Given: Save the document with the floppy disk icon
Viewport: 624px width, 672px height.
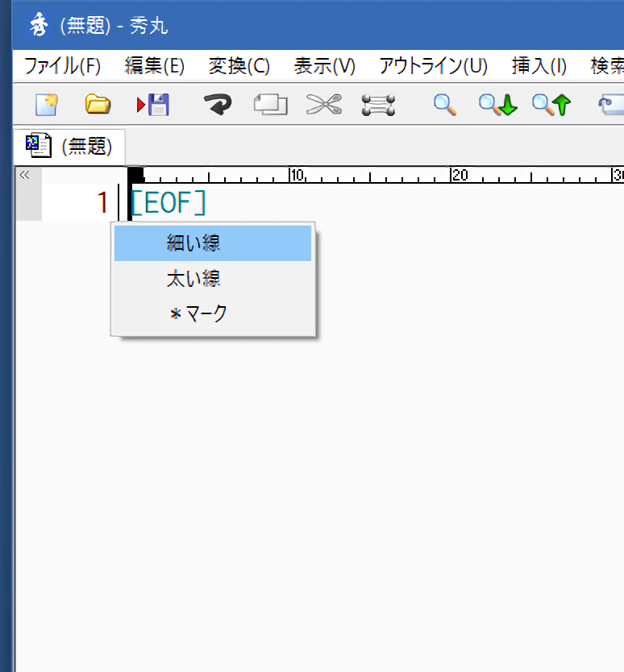Looking at the screenshot, I should (152, 104).
